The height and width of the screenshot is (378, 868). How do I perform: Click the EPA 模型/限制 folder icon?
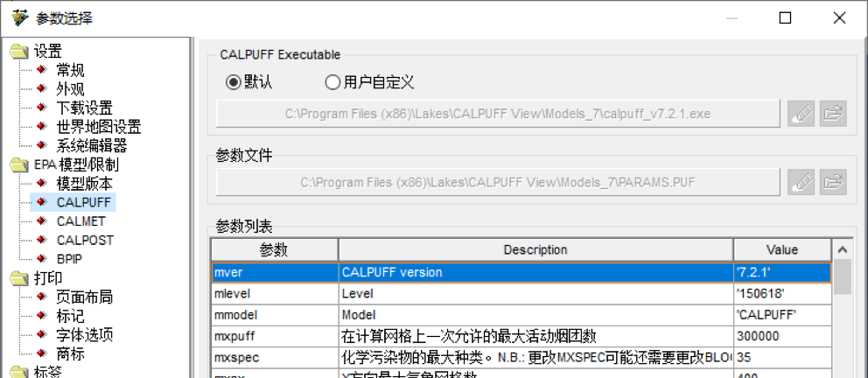pos(18,165)
